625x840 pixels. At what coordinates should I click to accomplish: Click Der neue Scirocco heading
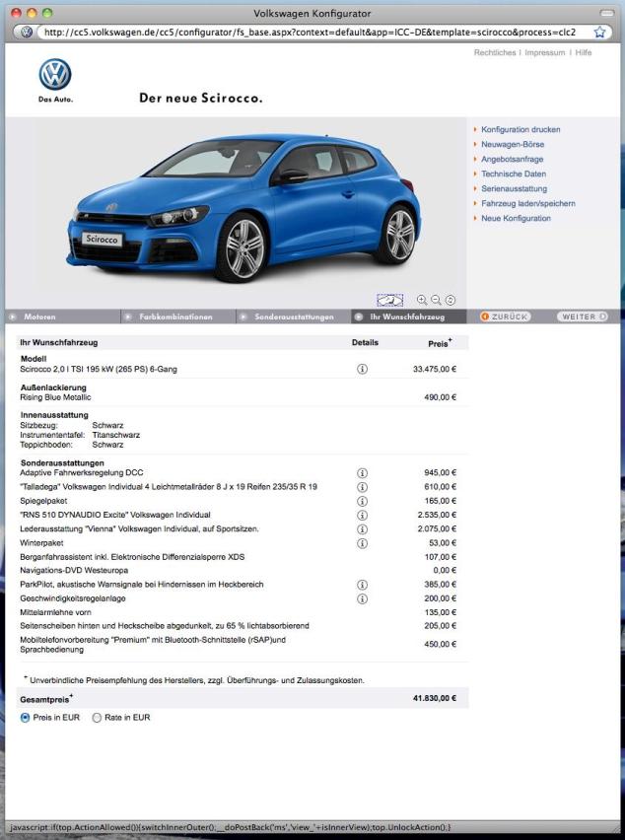coord(201,98)
